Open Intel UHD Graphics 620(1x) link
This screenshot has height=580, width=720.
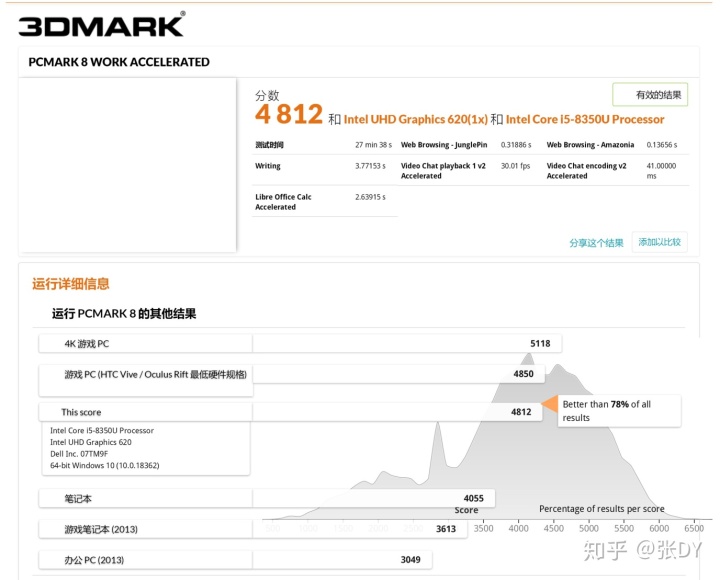415,119
